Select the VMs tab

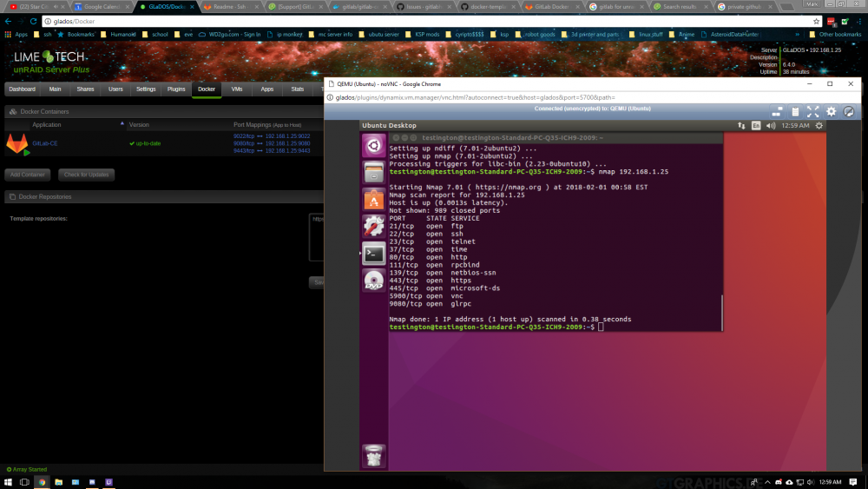pos(237,89)
